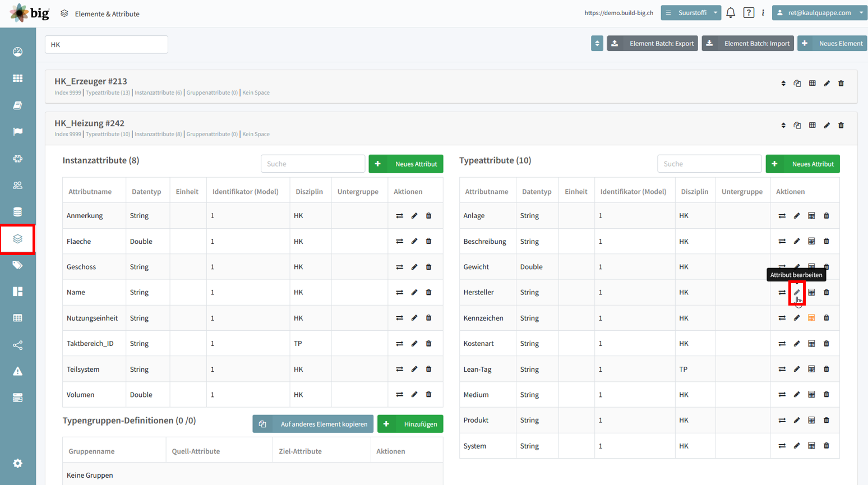
Task: Collapse the HK_Heizung #242 element
Action: click(783, 126)
